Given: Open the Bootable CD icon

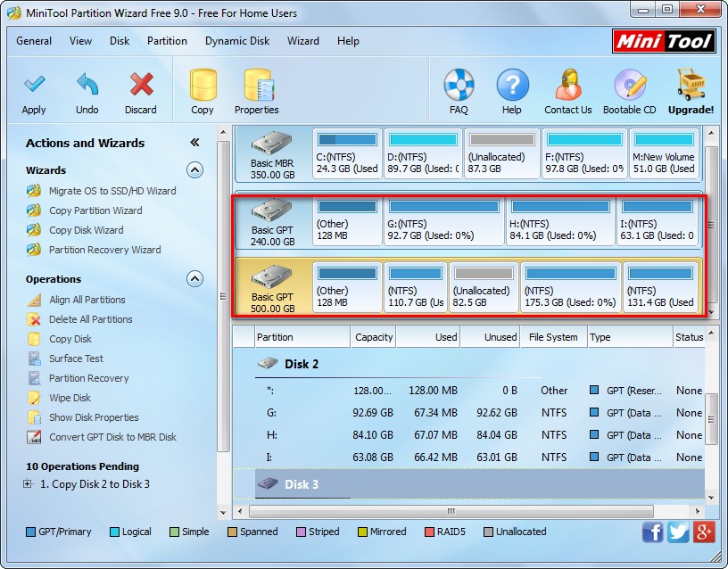Looking at the screenshot, I should [x=630, y=85].
